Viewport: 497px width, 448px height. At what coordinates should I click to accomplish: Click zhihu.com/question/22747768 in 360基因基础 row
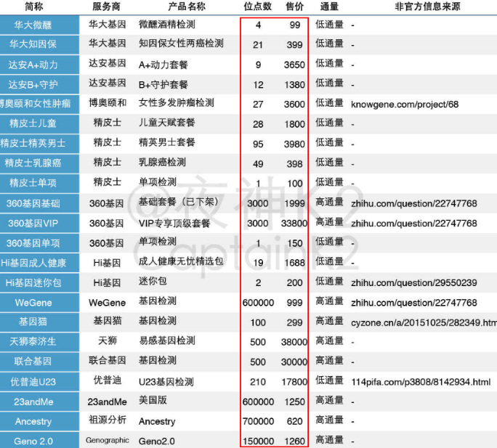[414, 203]
